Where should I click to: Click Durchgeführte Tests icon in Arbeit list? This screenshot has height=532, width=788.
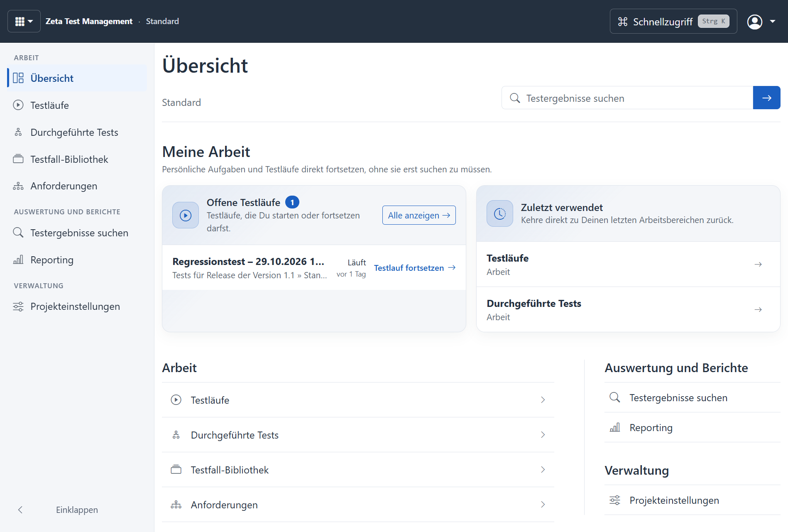click(x=176, y=435)
